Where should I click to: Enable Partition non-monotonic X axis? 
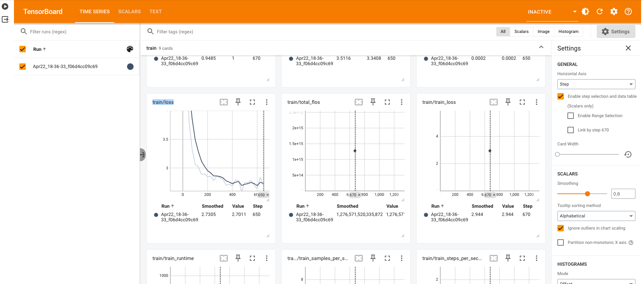tap(561, 242)
